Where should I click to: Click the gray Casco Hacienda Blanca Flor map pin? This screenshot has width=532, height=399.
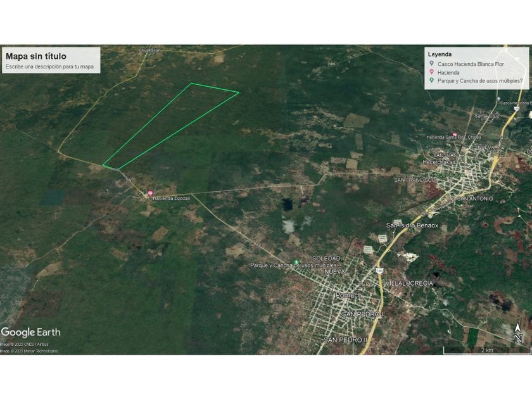(498, 99)
